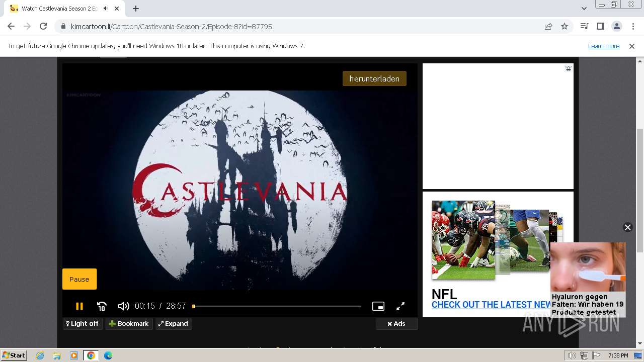Viewport: 644px width, 362px height.
Task: Seek on the video progress bar
Action: 277,306
